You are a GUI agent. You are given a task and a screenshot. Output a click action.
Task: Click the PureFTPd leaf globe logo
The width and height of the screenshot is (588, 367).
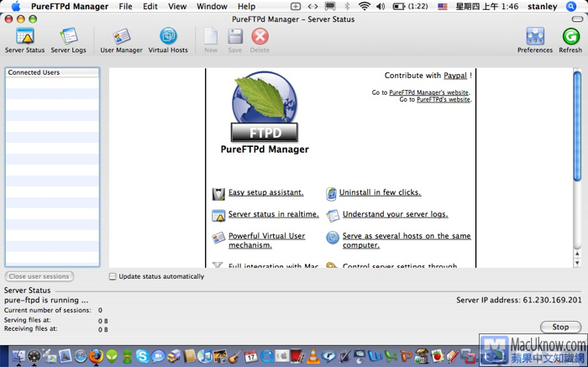pyautogui.click(x=265, y=106)
